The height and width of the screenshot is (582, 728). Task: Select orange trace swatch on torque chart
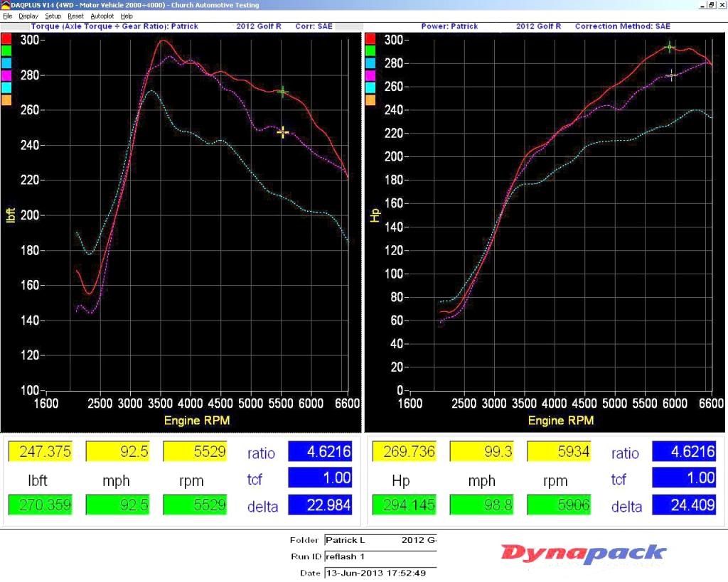[6, 99]
